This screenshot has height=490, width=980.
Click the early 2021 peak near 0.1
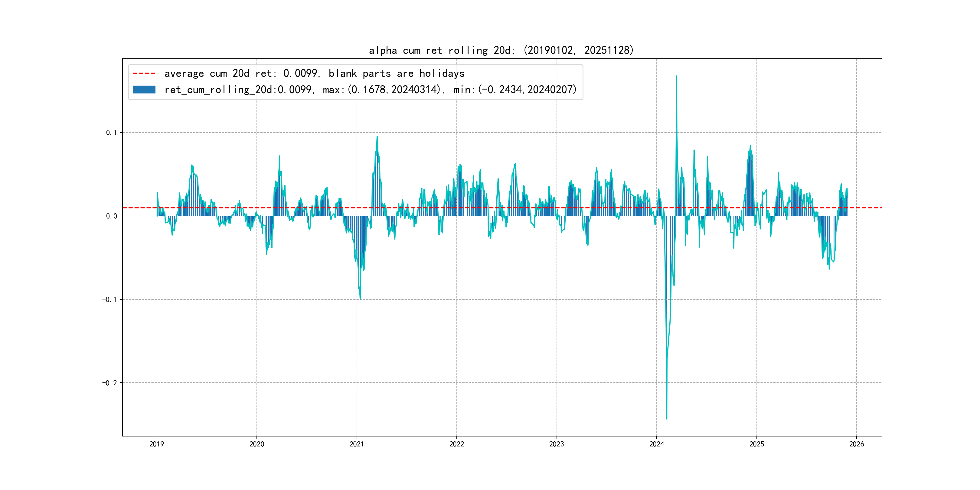[x=377, y=137]
